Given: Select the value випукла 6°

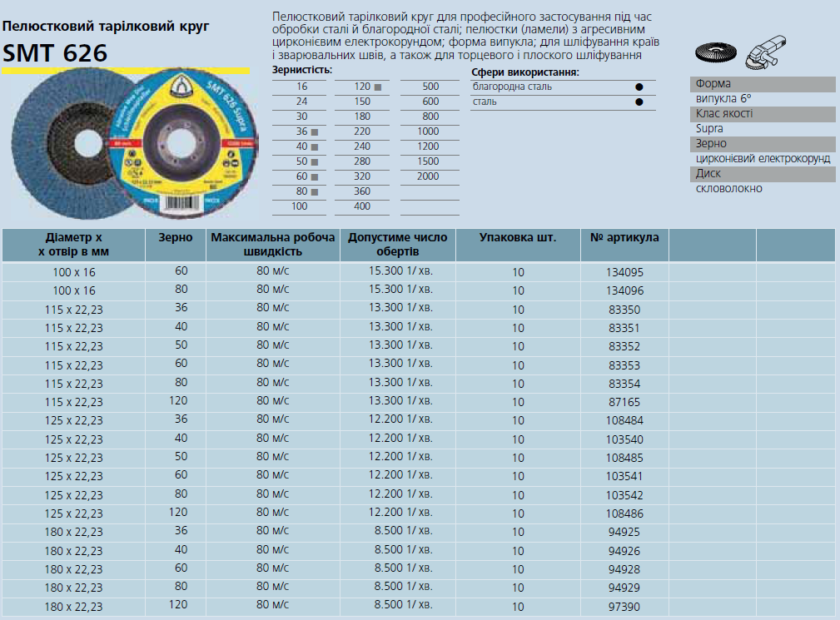Looking at the screenshot, I should (x=723, y=98).
